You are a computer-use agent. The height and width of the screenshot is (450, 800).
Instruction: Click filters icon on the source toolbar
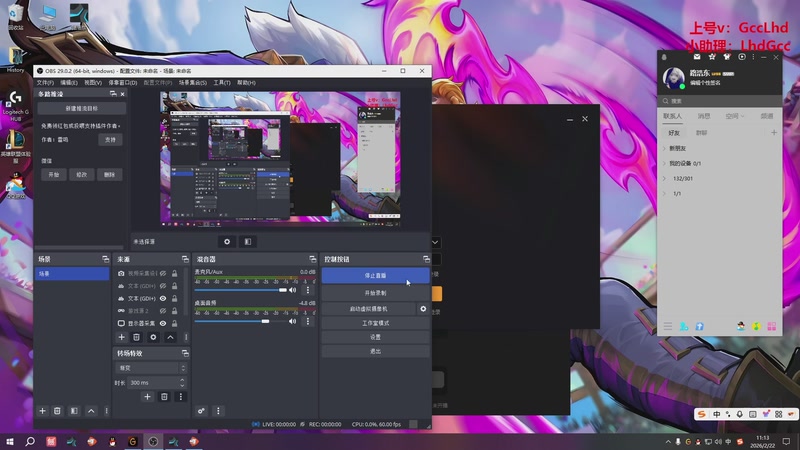pyautogui.click(x=247, y=242)
